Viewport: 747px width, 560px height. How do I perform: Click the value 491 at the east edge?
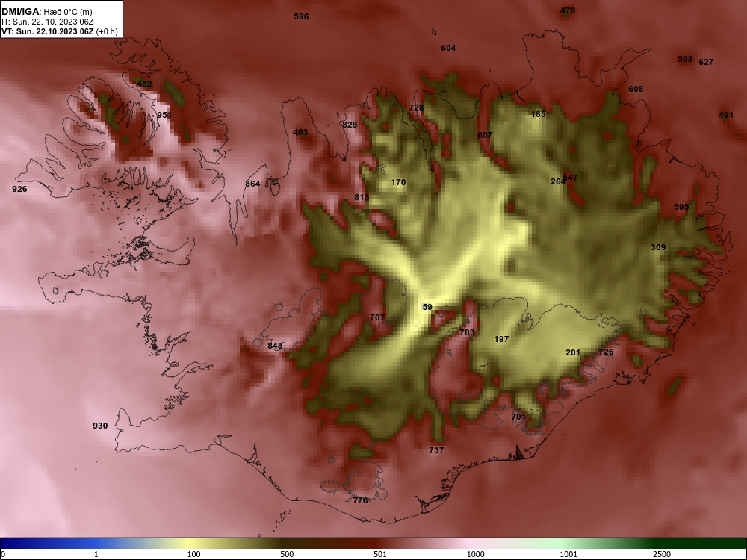coord(726,115)
